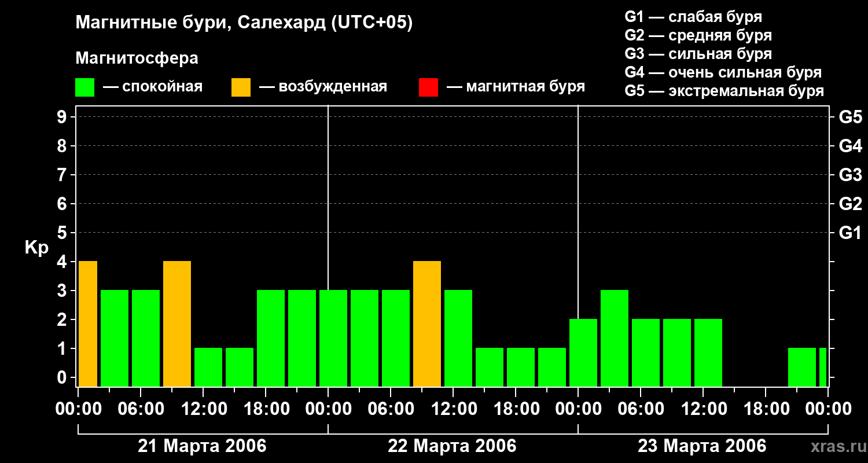The height and width of the screenshot is (463, 868).
Task: Click the G2 tick label on the right axis
Action: pyautogui.click(x=850, y=204)
